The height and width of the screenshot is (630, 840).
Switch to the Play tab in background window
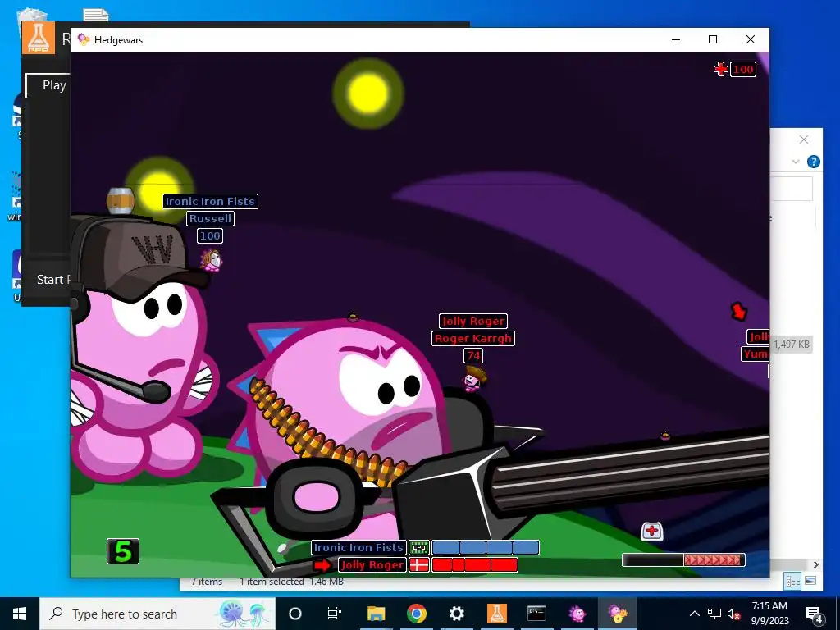[54, 85]
